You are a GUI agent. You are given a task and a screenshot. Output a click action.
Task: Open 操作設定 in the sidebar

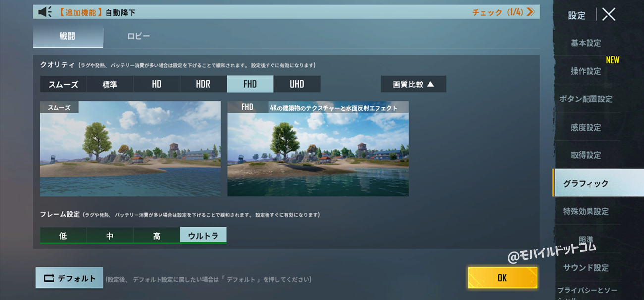pos(586,71)
